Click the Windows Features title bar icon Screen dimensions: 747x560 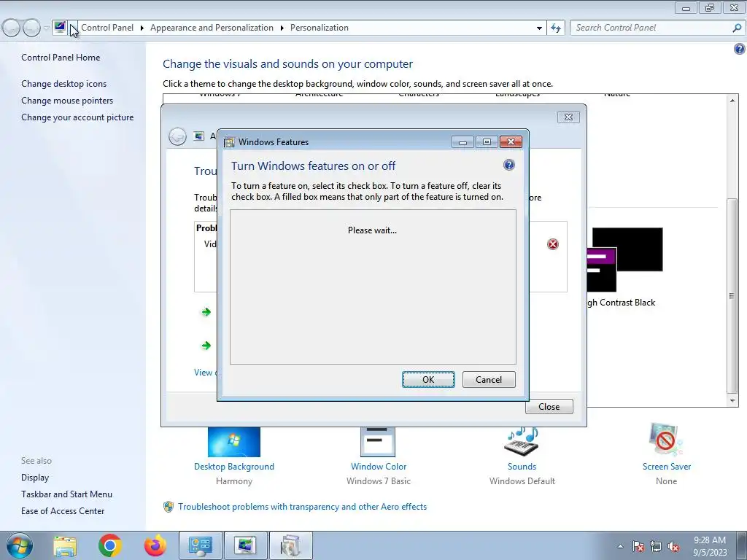click(229, 142)
